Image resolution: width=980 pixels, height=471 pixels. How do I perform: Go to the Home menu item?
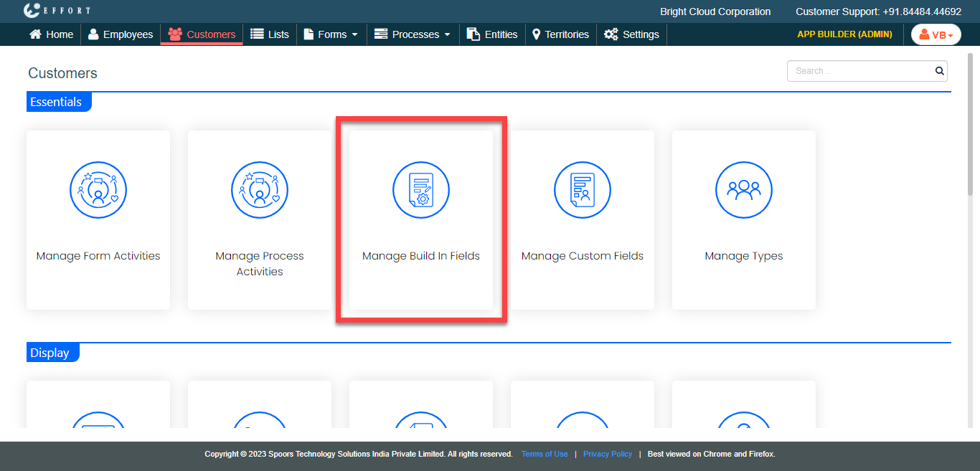[x=52, y=34]
